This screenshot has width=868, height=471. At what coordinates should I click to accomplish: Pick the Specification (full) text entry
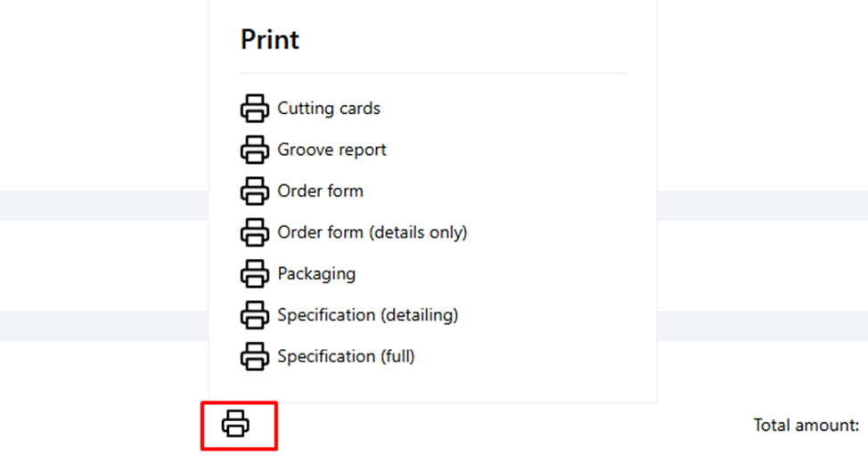click(x=346, y=356)
